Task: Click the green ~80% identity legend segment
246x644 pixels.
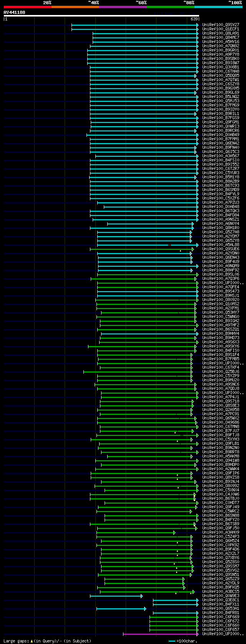Action: pos(170,7)
